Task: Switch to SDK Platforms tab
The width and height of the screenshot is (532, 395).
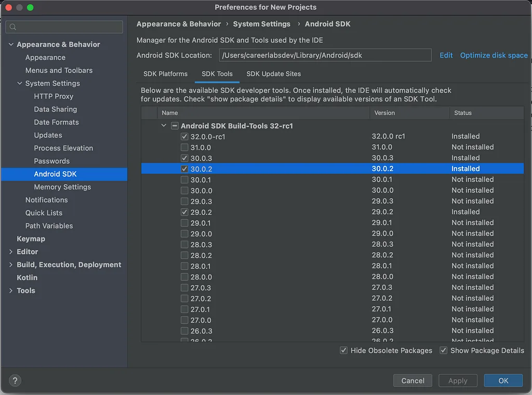Action: coord(165,74)
